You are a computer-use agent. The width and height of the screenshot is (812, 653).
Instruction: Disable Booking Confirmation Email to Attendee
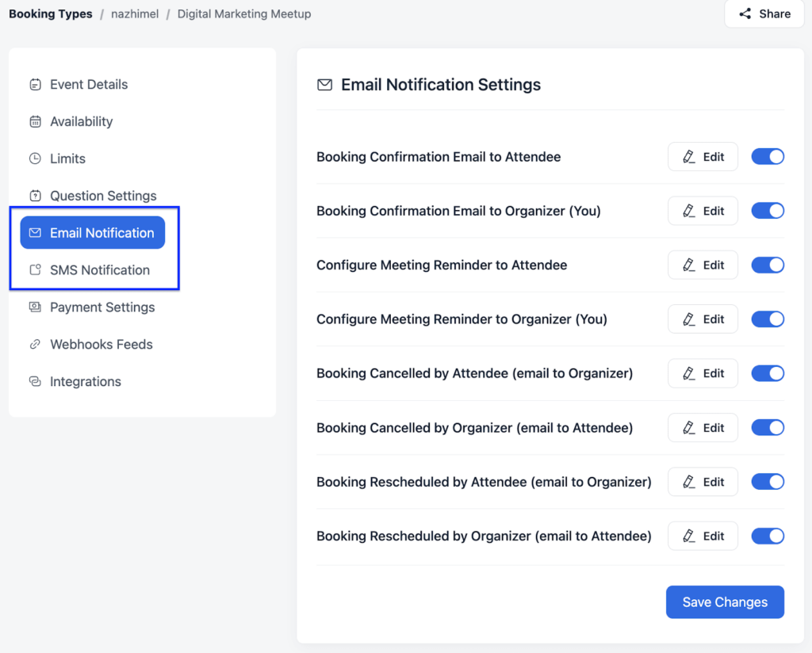[x=768, y=156]
